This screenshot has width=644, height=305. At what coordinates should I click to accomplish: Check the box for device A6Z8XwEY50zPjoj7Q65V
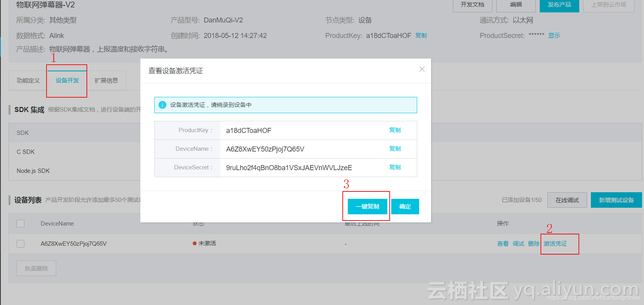coord(21,244)
